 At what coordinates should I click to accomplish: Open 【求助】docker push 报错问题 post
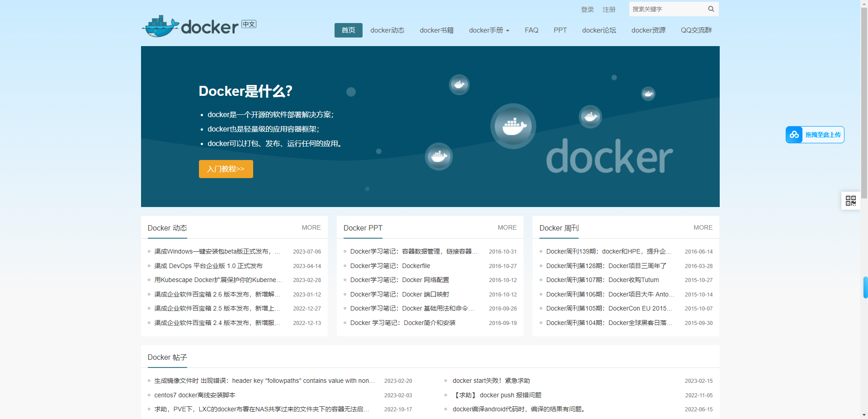[x=497, y=395]
